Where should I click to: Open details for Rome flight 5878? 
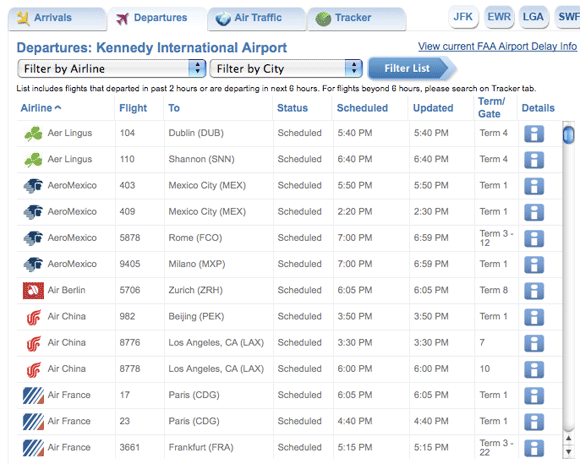534,239
